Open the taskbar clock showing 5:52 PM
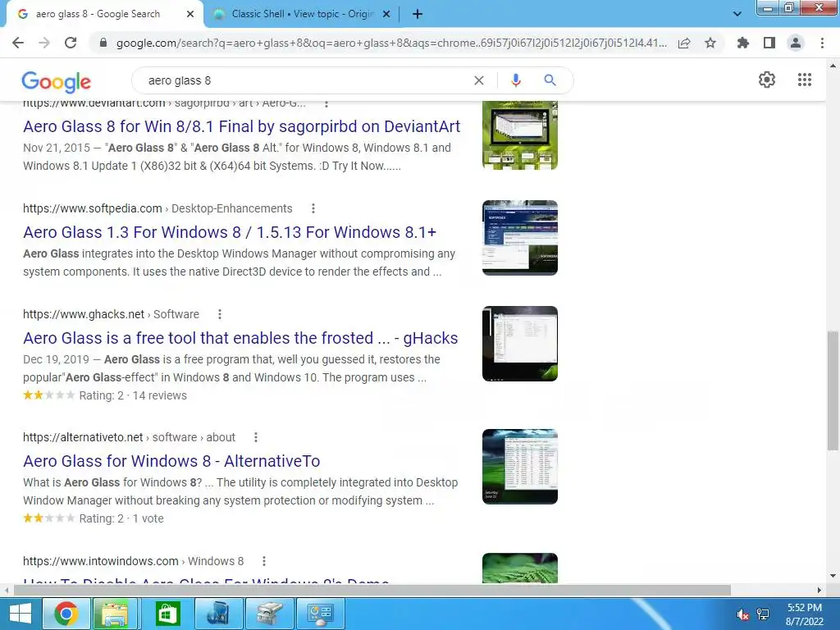This screenshot has width=840, height=630. pyautogui.click(x=805, y=614)
